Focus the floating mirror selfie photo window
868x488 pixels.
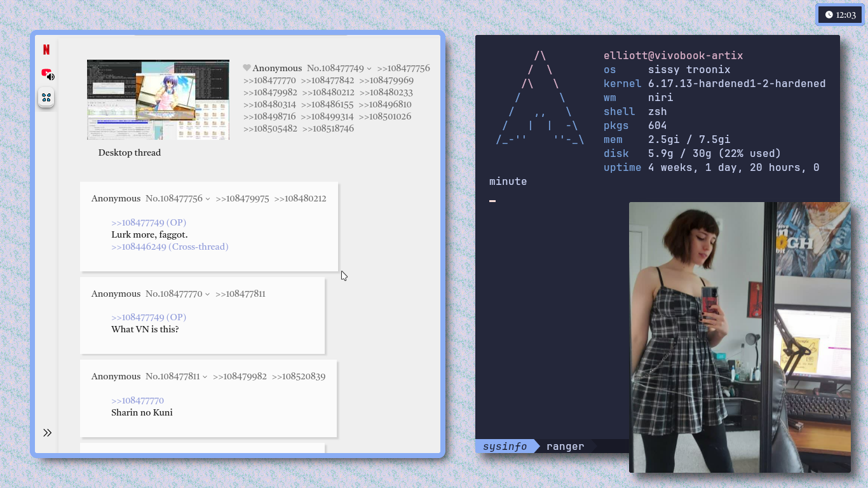pos(740,337)
